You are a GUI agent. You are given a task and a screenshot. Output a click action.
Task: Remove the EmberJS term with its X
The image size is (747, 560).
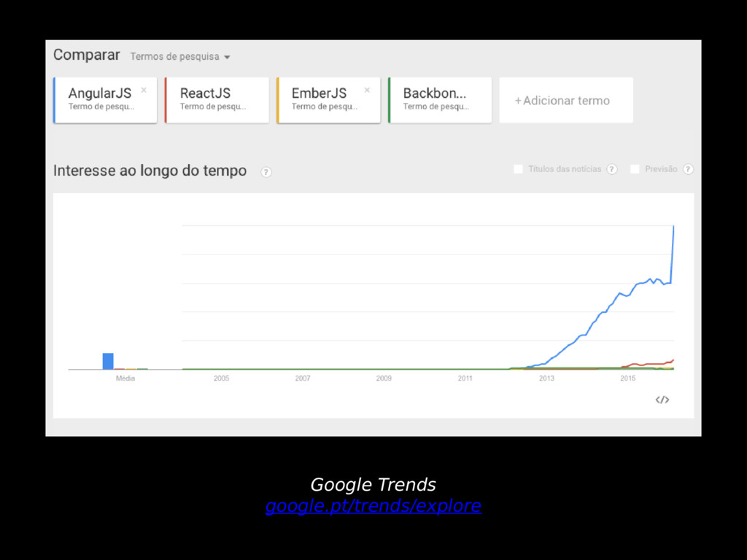coord(367,90)
